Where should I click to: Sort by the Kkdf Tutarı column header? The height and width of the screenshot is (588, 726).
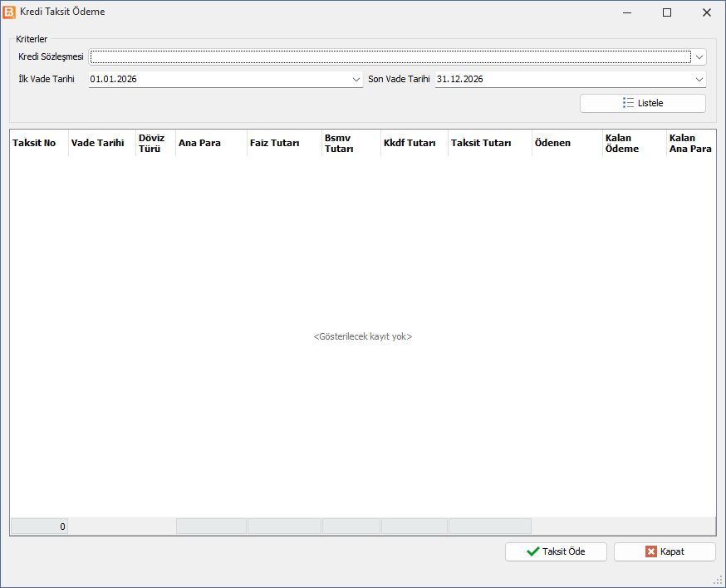pos(415,143)
